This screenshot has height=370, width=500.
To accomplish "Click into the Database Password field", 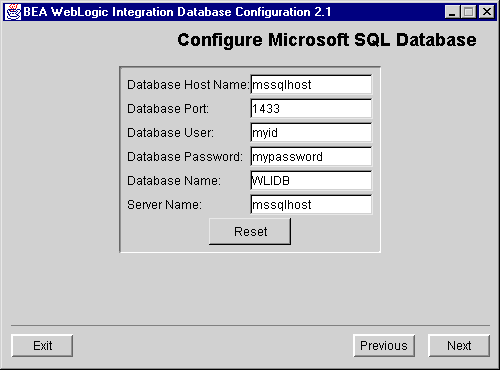I will pos(311,157).
